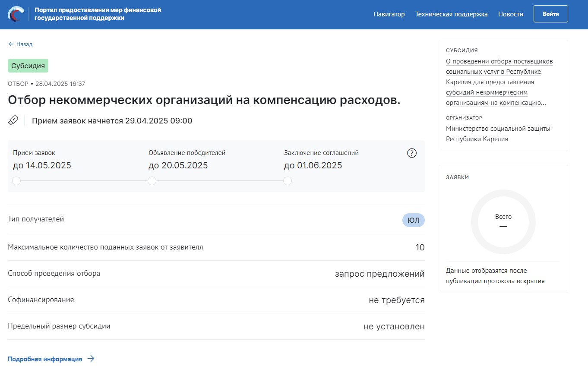Open the question mark help icon
The height and width of the screenshot is (379, 588).
tap(411, 153)
